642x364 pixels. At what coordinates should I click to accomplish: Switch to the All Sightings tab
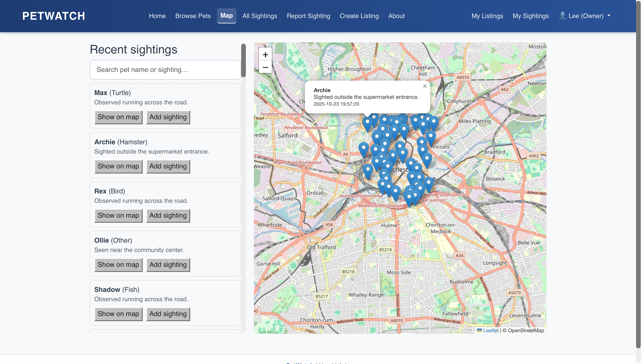pos(260,16)
